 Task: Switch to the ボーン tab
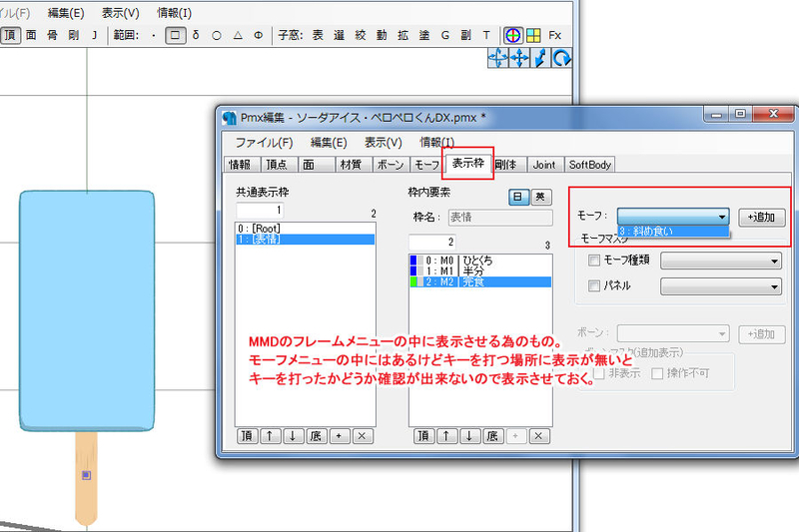(x=391, y=165)
